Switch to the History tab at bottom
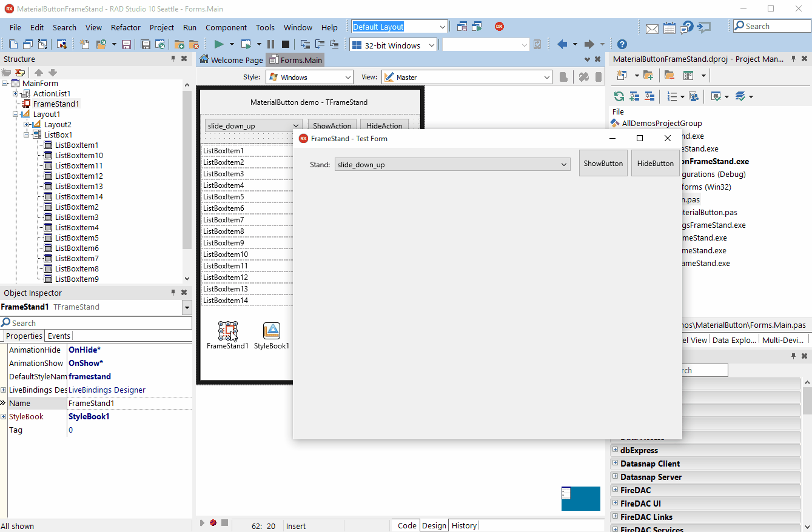Viewport: 812px width, 532px height. [464, 525]
